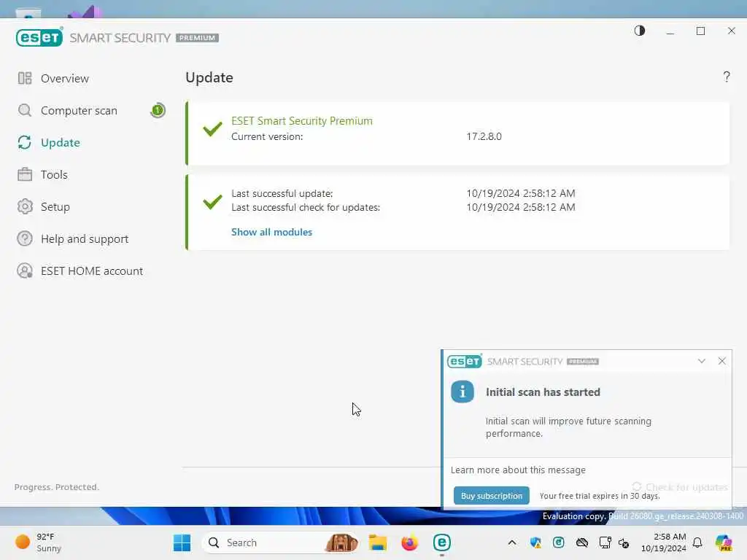Click the last successful check timestamp
747x560 pixels.
point(521,207)
